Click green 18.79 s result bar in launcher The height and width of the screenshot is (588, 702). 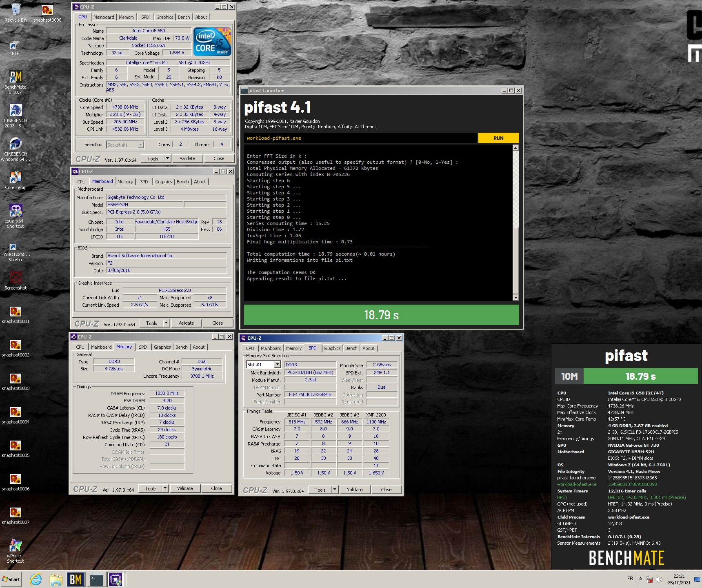coord(381,315)
